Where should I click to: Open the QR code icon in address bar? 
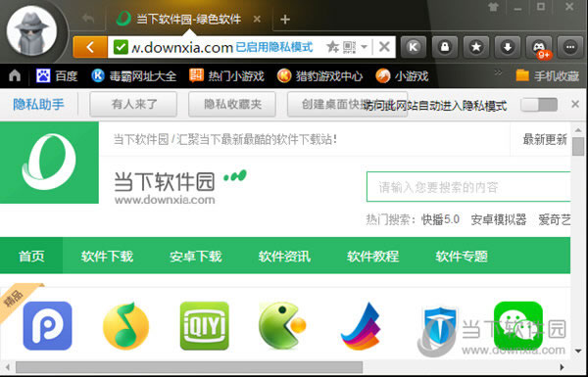click(x=349, y=47)
